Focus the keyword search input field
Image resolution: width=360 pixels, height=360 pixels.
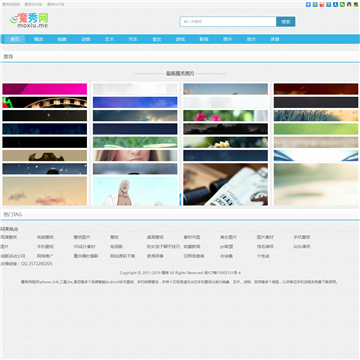click(x=228, y=22)
